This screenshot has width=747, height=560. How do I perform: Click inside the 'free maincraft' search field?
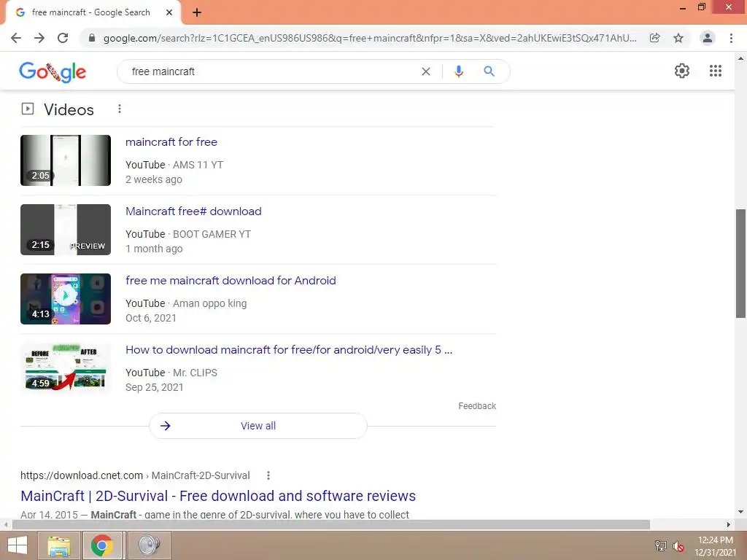pos(271,71)
